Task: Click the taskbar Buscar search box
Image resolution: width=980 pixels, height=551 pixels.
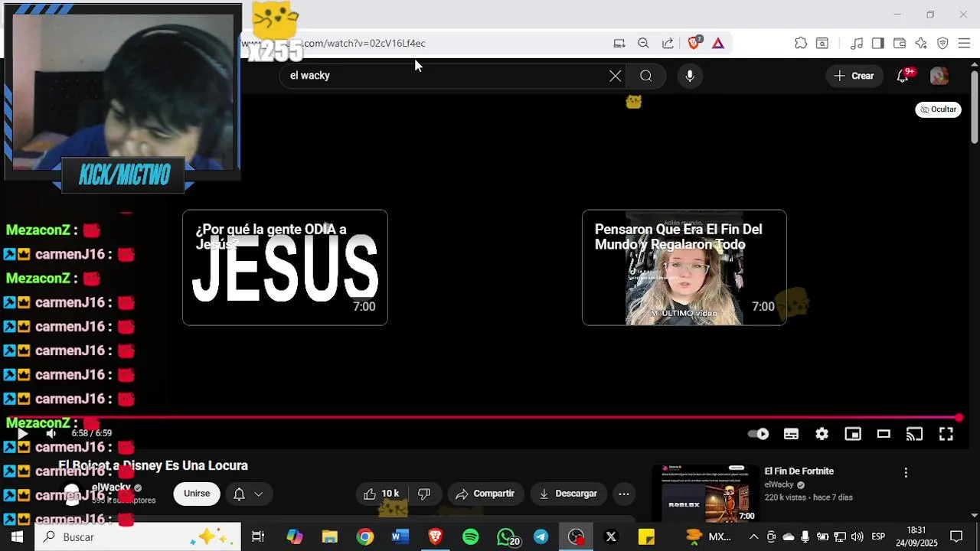Action: tap(138, 537)
